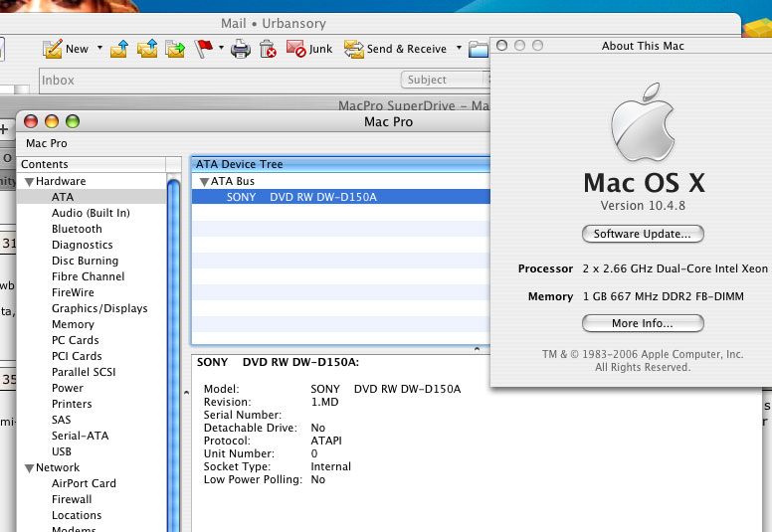Click the Reply All icon in Mail toolbar
The width and height of the screenshot is (772, 532).
coord(147,49)
